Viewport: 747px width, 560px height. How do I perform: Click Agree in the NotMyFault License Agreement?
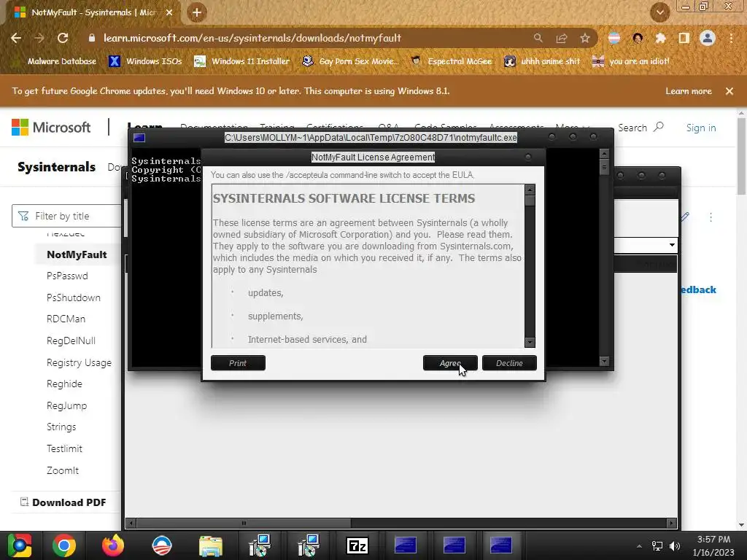pos(449,363)
